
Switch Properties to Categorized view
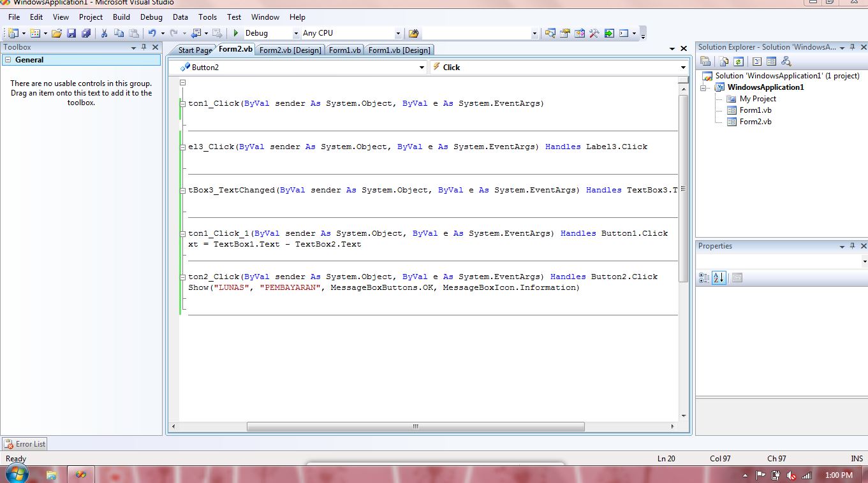(704, 278)
